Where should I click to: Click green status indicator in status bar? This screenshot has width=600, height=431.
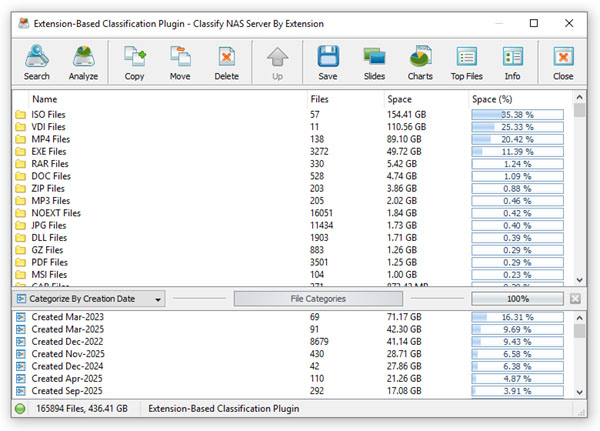point(20,409)
